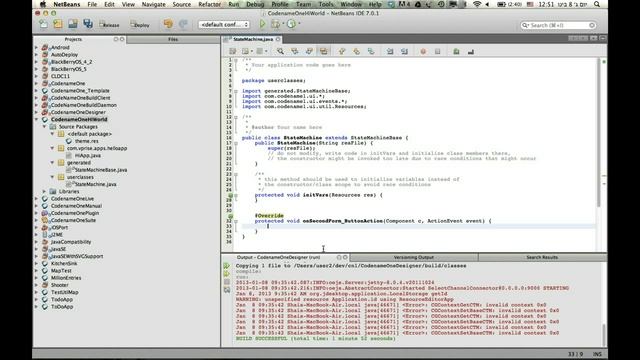640x360 pixels.
Task: Click the editor Forward navigation icon
Action: [x=260, y=51]
